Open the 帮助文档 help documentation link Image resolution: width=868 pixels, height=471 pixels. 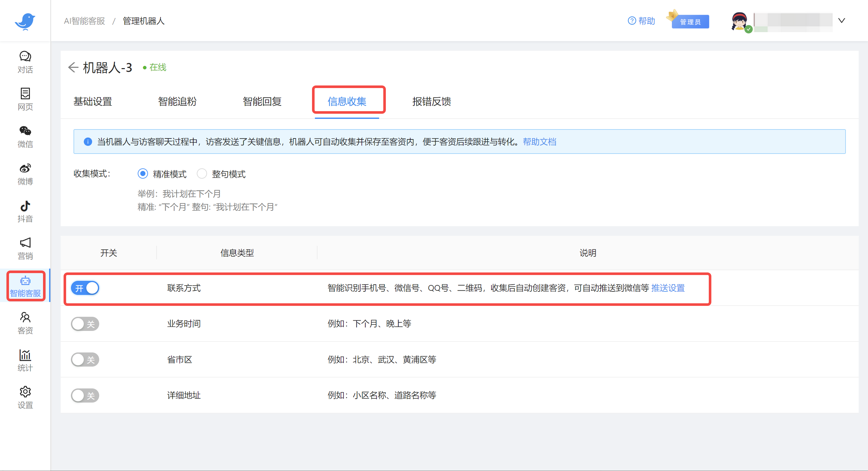540,142
